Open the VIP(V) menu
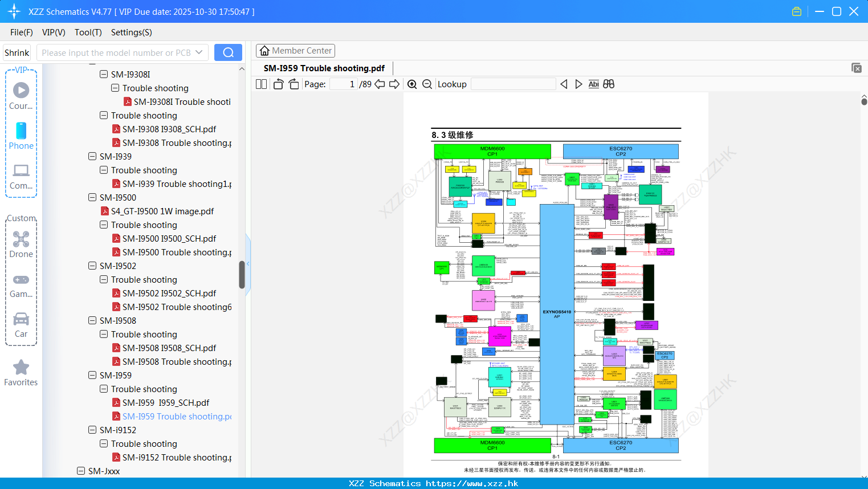 click(54, 32)
